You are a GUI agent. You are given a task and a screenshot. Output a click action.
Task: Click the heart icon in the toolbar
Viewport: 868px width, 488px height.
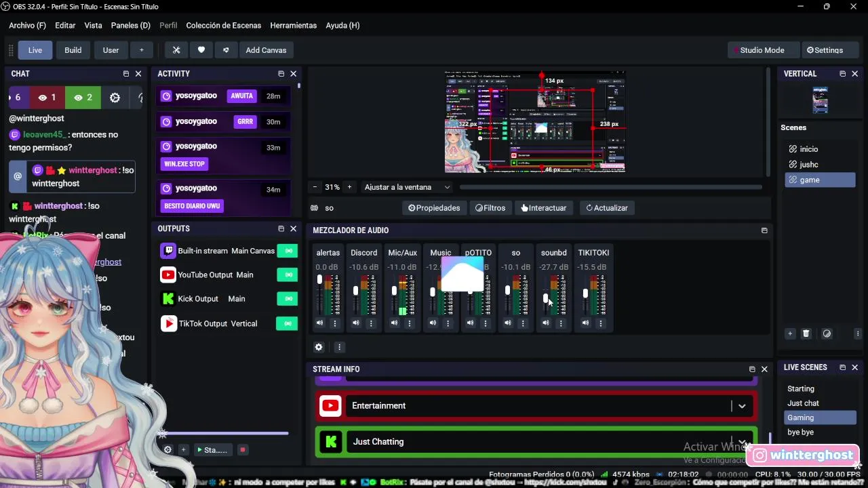coord(201,50)
